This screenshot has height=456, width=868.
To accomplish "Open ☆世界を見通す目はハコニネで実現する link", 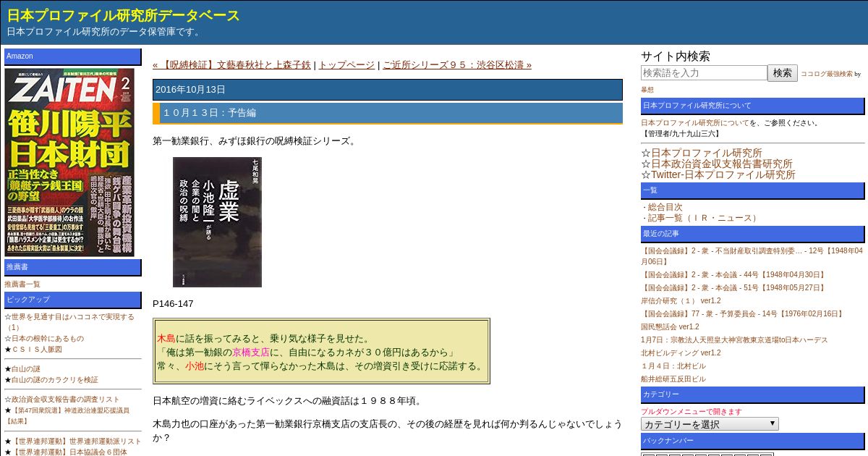I will pyautogui.click(x=69, y=322).
